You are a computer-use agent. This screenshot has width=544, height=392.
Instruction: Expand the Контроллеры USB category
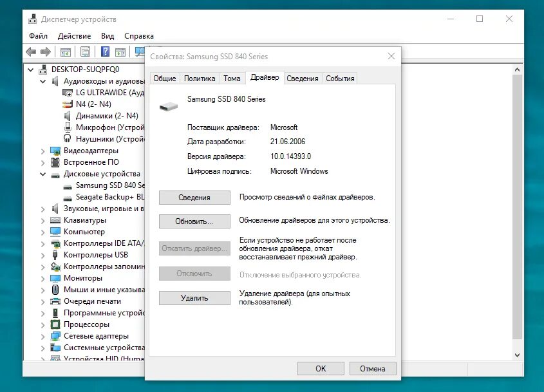pyautogui.click(x=42, y=256)
